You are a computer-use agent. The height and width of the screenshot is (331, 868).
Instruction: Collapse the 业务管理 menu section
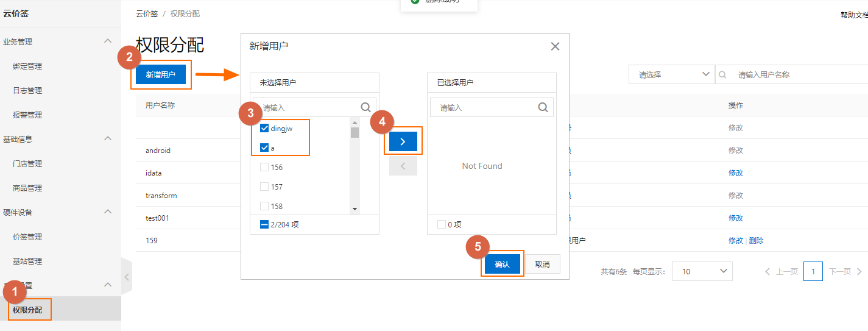coord(108,41)
